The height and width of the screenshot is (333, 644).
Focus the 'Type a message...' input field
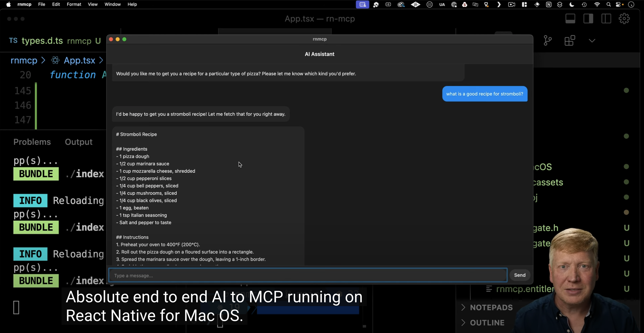pyautogui.click(x=308, y=275)
